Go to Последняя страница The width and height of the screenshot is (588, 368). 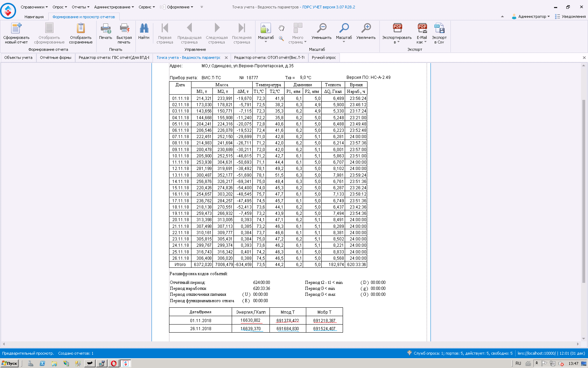point(241,33)
